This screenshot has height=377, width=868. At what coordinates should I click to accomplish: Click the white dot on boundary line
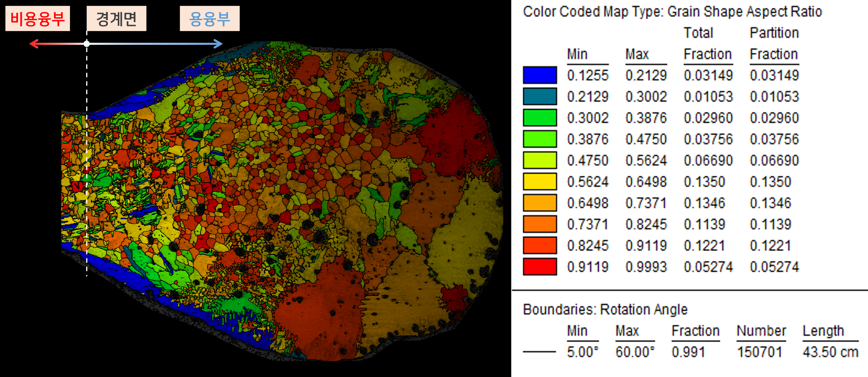click(x=87, y=43)
